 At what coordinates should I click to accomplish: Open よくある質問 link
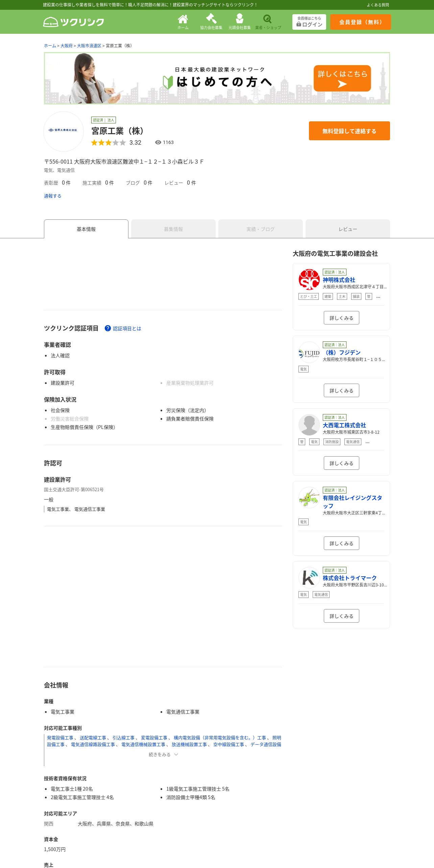pos(378,5)
